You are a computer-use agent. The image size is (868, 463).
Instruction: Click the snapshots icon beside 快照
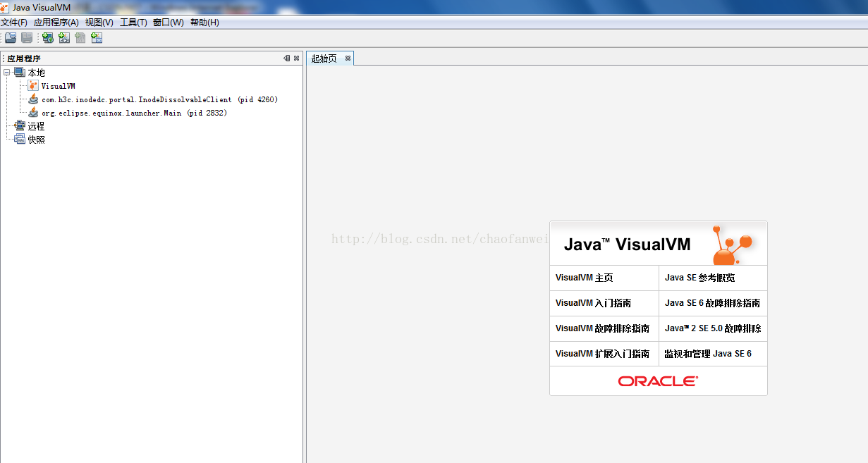click(19, 140)
